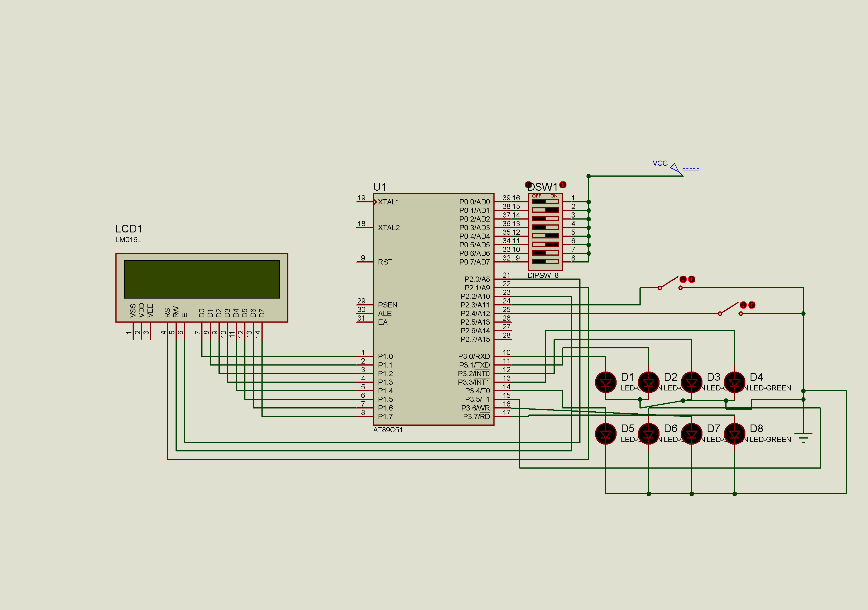Click down-arrow actuator of the lower switch
This screenshot has width=868, height=610.
point(743,305)
